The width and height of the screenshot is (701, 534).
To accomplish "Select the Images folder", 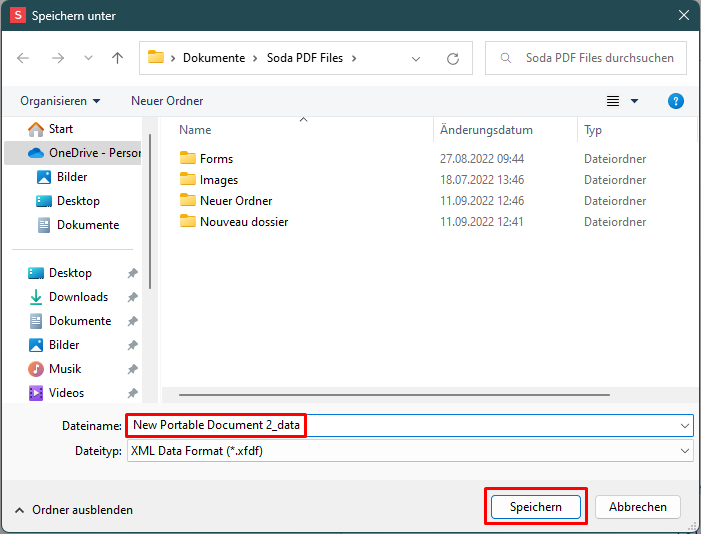I will tap(219, 180).
